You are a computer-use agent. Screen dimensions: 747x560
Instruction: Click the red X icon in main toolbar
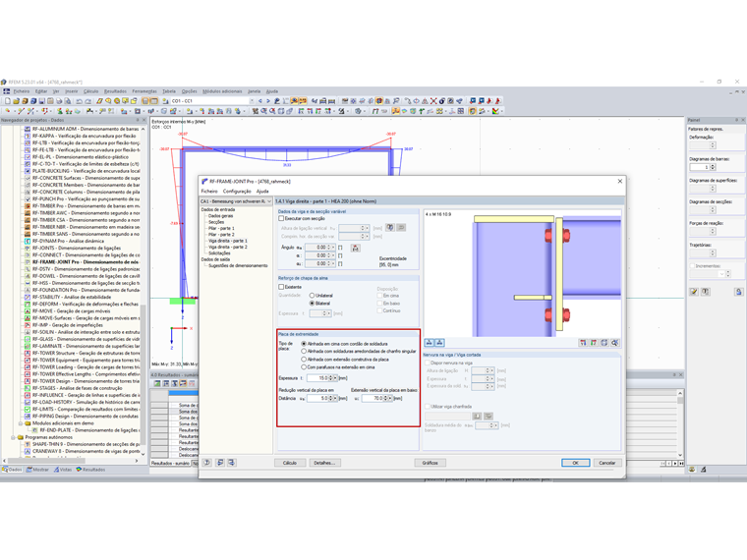[x=433, y=101]
